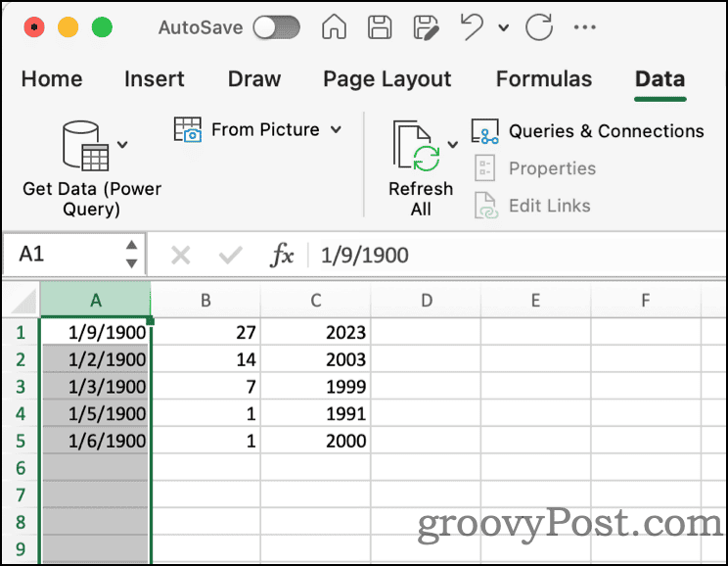Click cell C3 containing 1999
Viewport: 728px width, 566px height.
tap(316, 387)
